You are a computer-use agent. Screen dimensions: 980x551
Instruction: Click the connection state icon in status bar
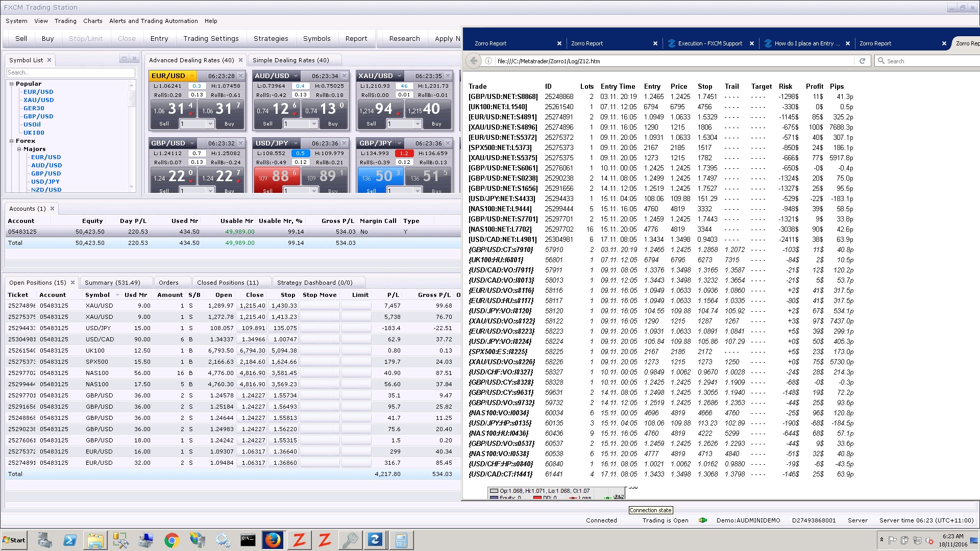(x=703, y=520)
